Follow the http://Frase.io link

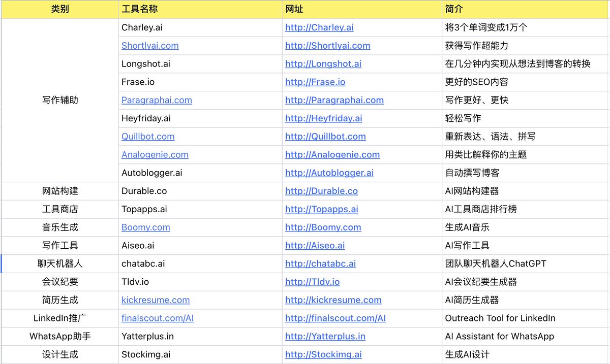tap(315, 82)
